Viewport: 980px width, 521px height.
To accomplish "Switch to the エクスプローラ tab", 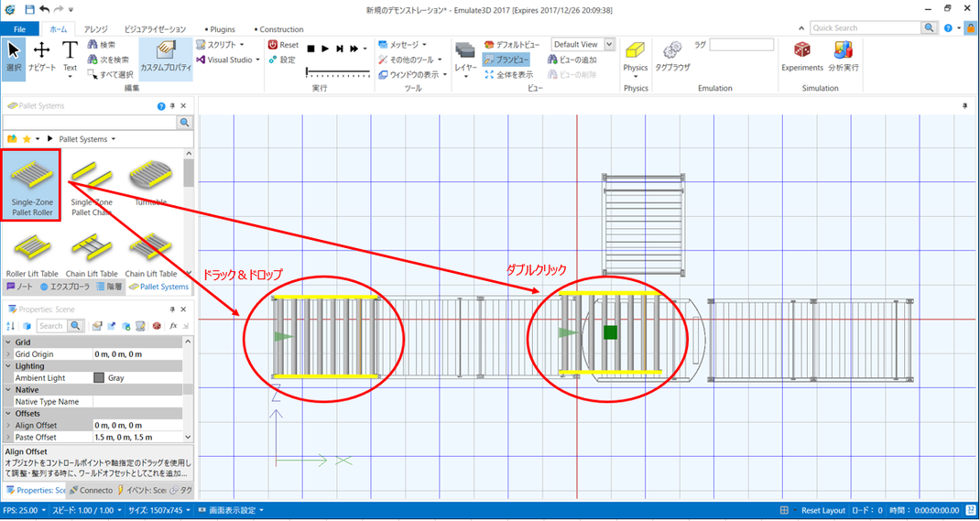I will (x=66, y=287).
